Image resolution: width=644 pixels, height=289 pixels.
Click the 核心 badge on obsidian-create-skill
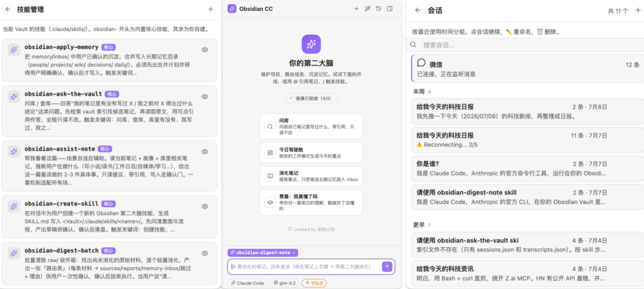109,204
